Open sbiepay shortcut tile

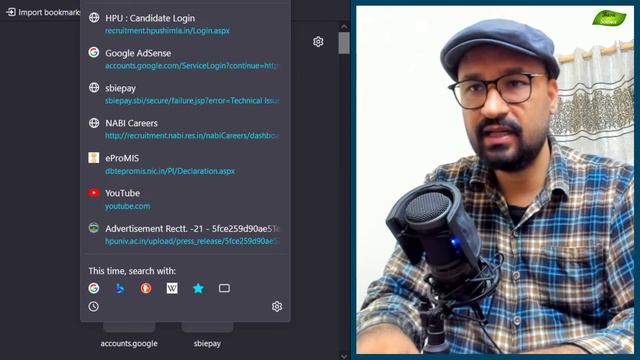click(207, 336)
